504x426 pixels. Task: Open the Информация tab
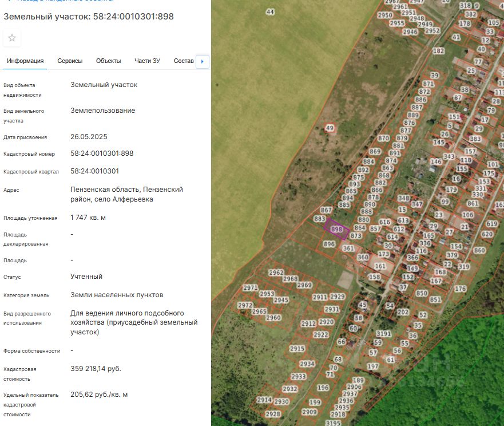(25, 61)
